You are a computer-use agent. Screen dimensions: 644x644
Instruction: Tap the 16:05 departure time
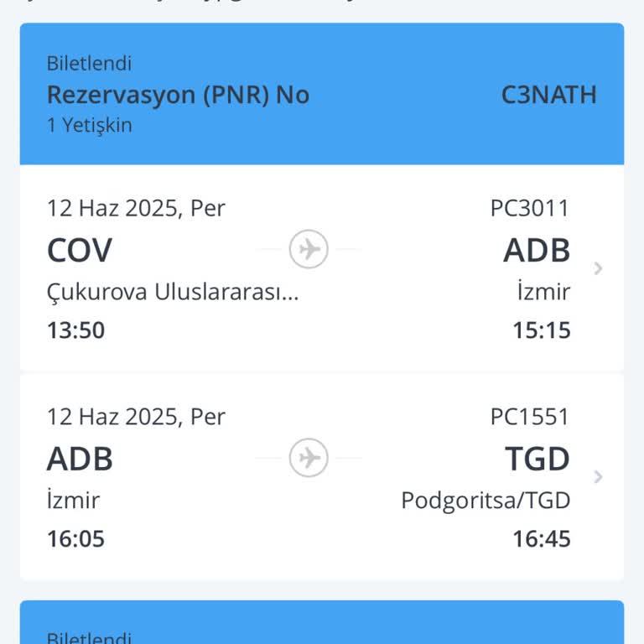click(x=75, y=538)
